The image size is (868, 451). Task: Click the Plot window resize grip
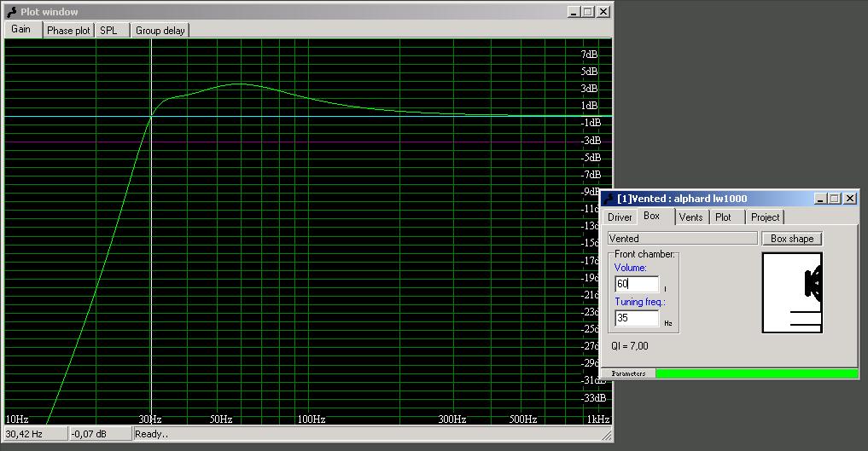pos(607,436)
